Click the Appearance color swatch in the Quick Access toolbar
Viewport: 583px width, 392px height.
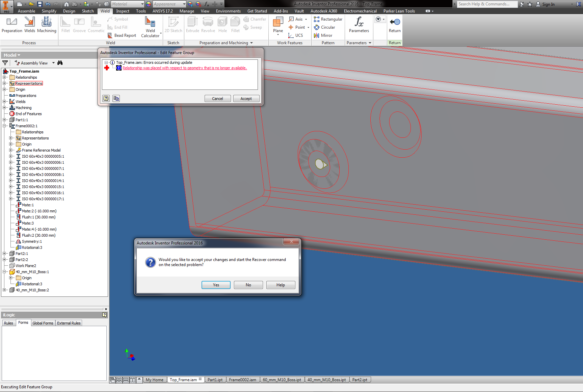click(x=148, y=4)
